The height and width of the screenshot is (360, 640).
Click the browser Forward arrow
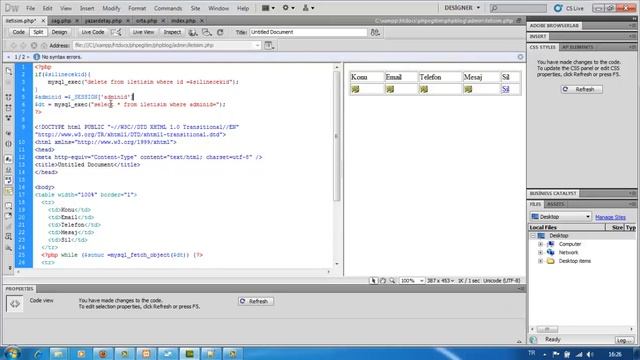tap(24, 46)
